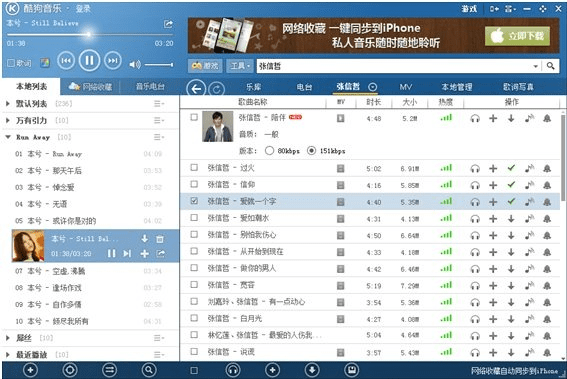Viewport: 567px width, 379px height.
Task: Expand the 最近播放 playlist
Action: pyautogui.click(x=8, y=354)
